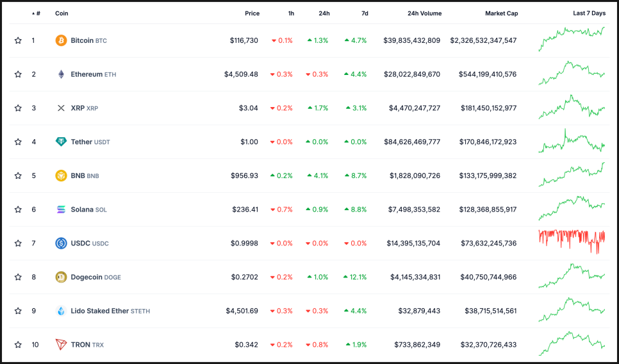Click Lido Staked Ether price $4,501.69

(242, 311)
